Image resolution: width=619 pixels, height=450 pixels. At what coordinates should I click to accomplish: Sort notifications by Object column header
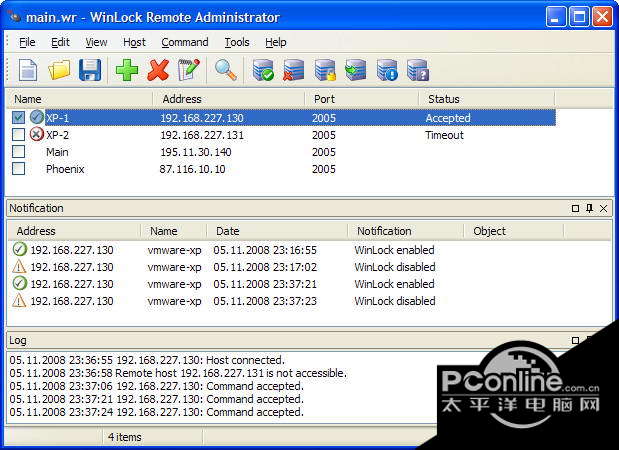514,231
